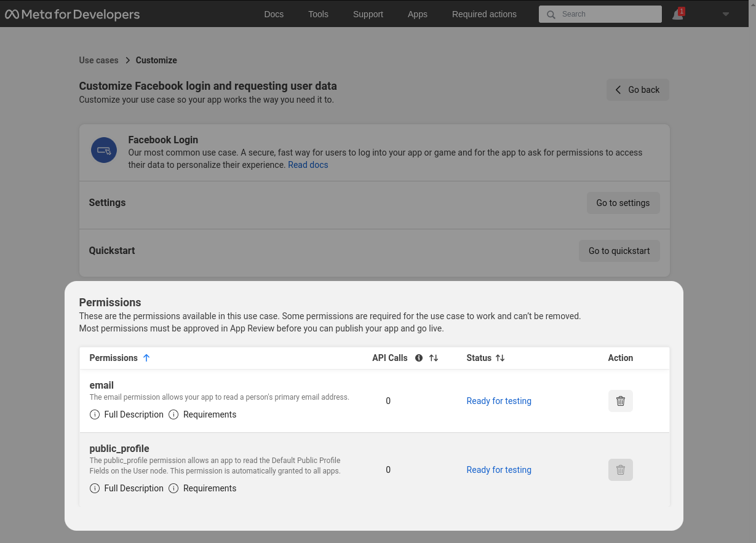Click the API Calls info icon
756x543 pixels.
tap(418, 358)
